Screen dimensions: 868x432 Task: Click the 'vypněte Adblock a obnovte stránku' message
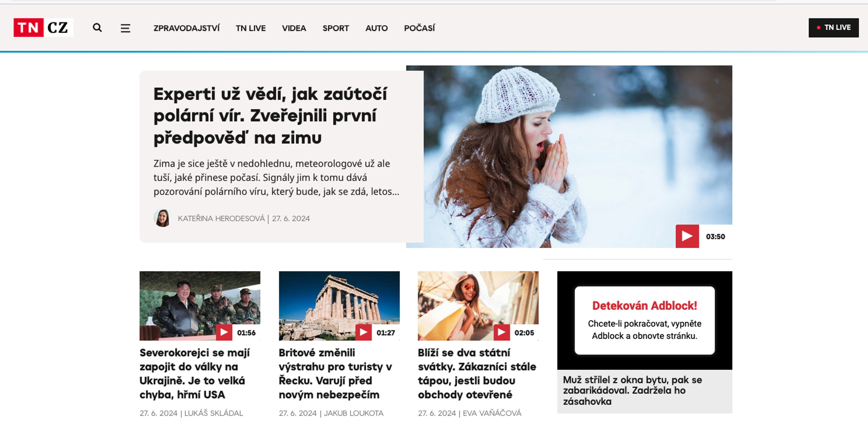(x=644, y=330)
